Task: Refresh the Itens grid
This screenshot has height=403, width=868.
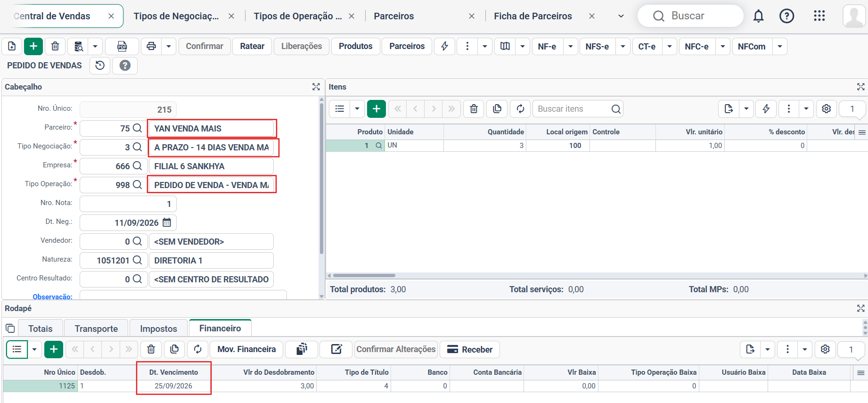Action: (x=520, y=109)
